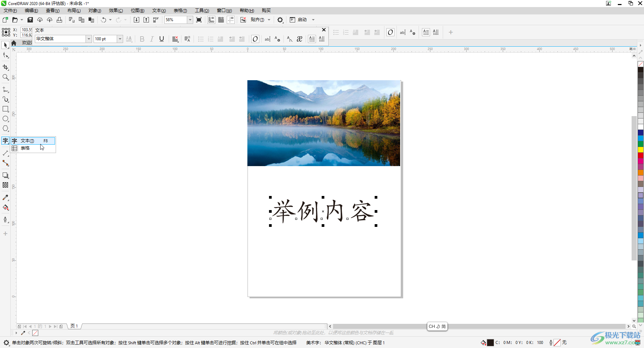Screen dimensions: 644x348
Task: Close the floating text toolbar
Action: [324, 30]
